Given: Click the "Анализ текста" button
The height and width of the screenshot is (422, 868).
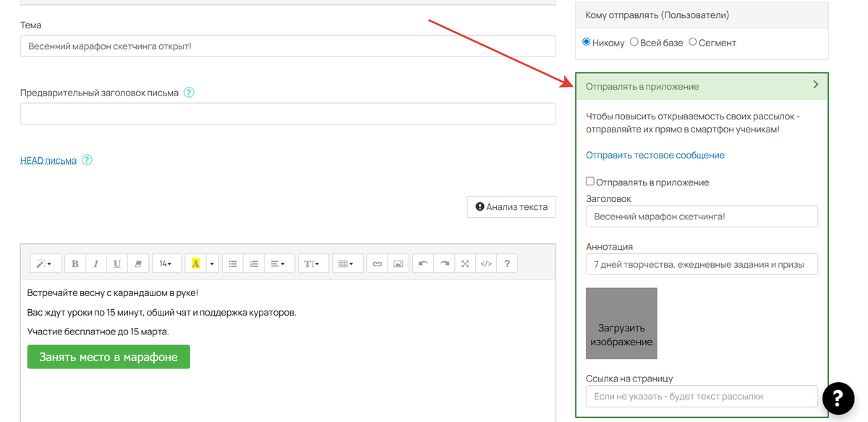Looking at the screenshot, I should click(511, 207).
